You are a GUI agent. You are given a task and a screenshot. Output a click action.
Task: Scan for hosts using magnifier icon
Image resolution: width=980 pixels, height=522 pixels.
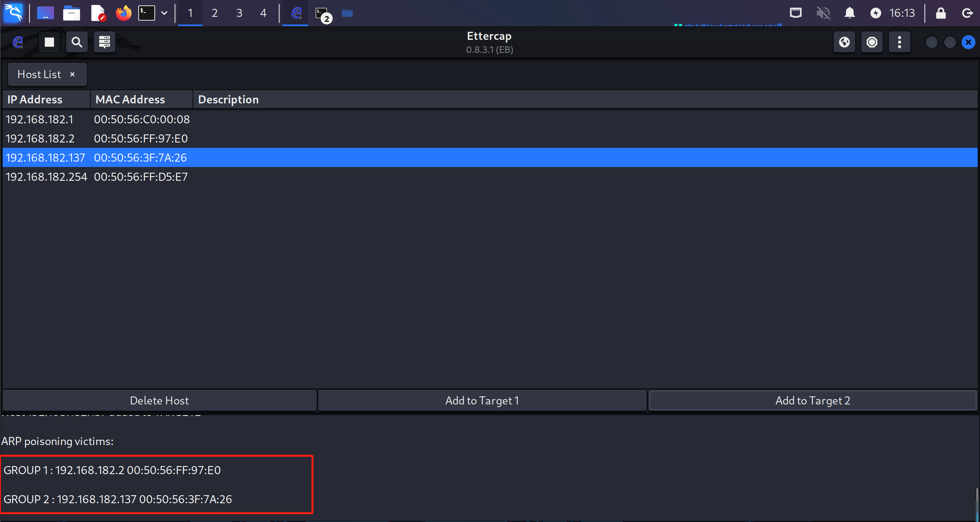click(77, 42)
